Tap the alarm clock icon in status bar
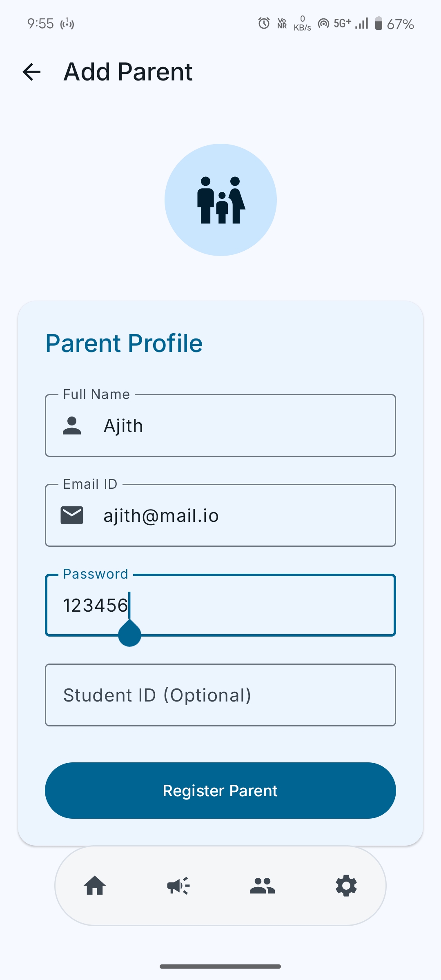 pos(263,23)
